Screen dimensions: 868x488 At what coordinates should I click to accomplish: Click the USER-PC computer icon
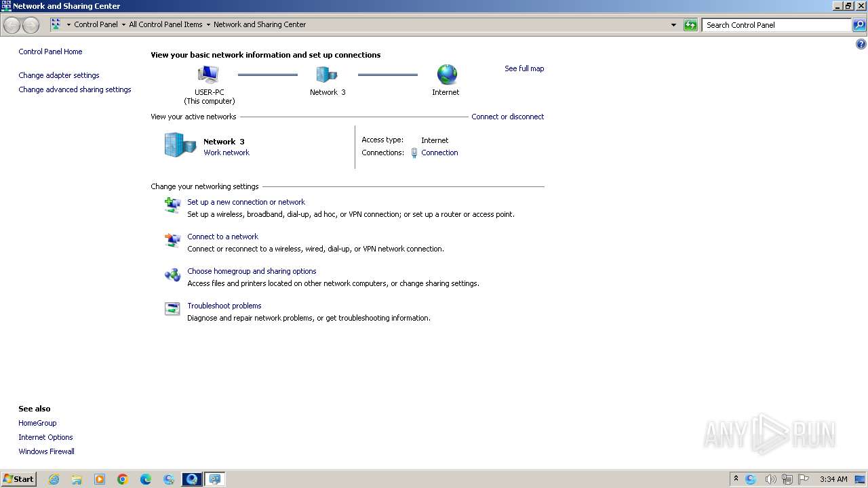point(208,75)
